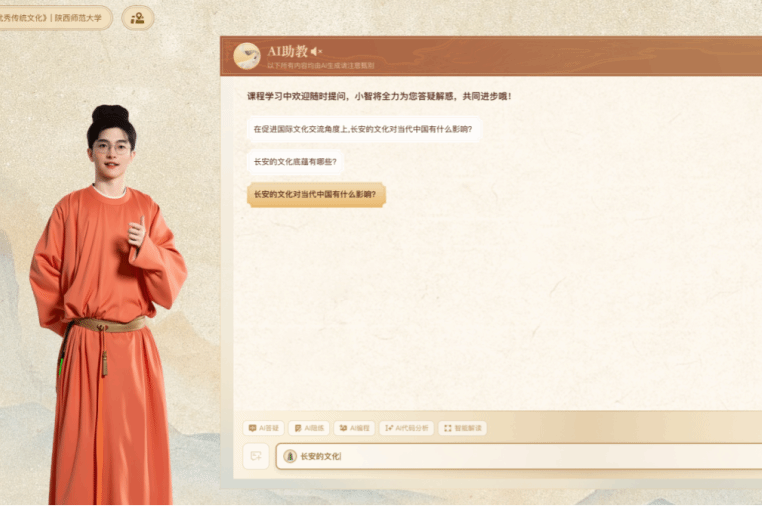Focus the message input containing 长安的文化
The image size is (762, 507).
[x=519, y=456]
